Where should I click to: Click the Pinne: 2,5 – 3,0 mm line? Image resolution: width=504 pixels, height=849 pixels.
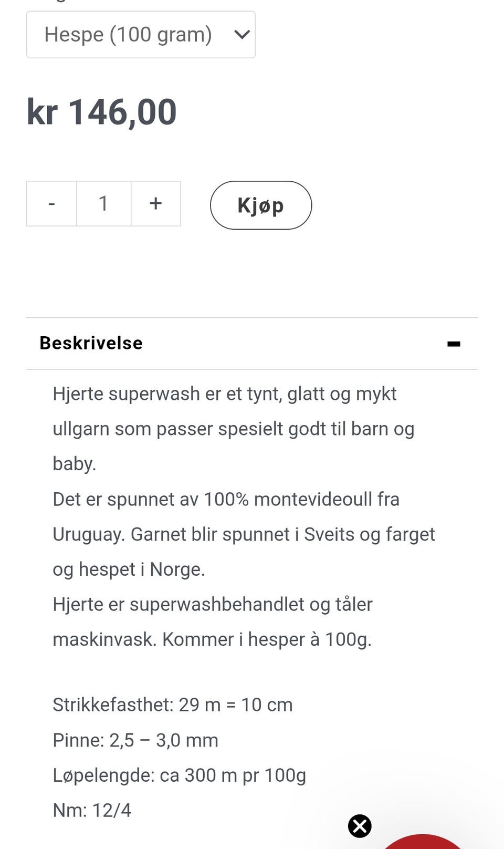point(135,740)
